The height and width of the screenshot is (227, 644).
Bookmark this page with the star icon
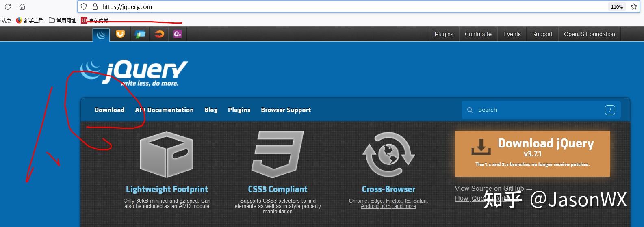click(x=633, y=6)
